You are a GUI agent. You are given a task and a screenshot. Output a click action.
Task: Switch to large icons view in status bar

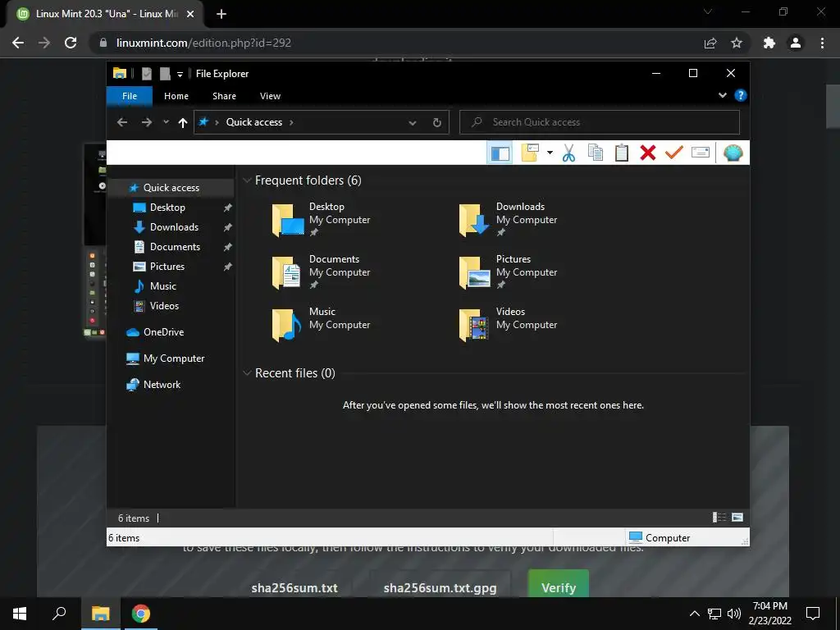pyautogui.click(x=737, y=518)
